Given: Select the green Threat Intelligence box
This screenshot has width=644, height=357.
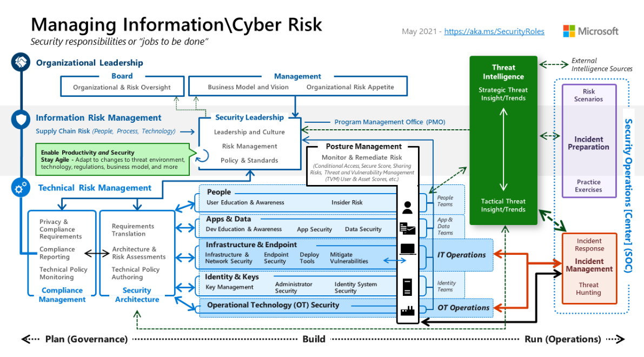Looking at the screenshot, I should click(x=503, y=140).
